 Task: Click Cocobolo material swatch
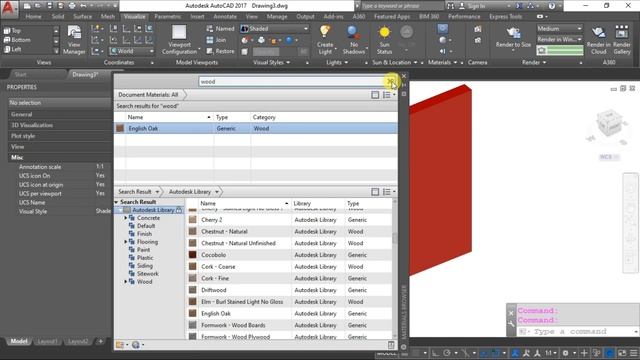coord(192,255)
